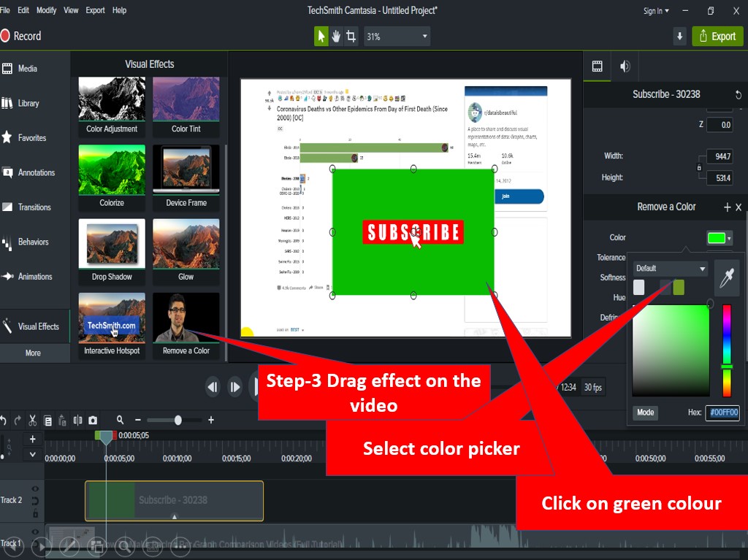The height and width of the screenshot is (560, 748).
Task: Select the eyedropper color picker tool
Action: pos(727,277)
